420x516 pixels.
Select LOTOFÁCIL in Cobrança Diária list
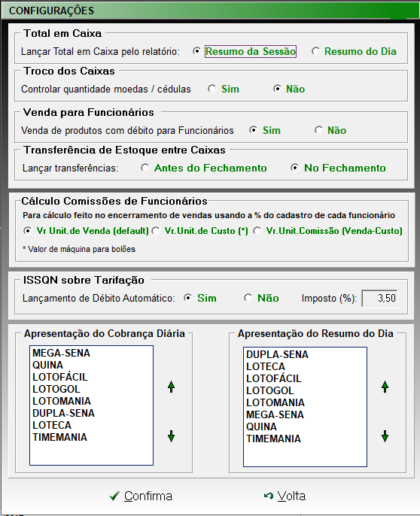coord(91,377)
